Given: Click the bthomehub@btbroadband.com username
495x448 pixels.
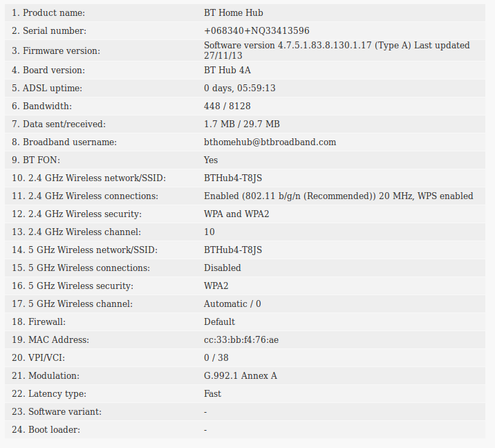Looking at the screenshot, I should tap(270, 142).
